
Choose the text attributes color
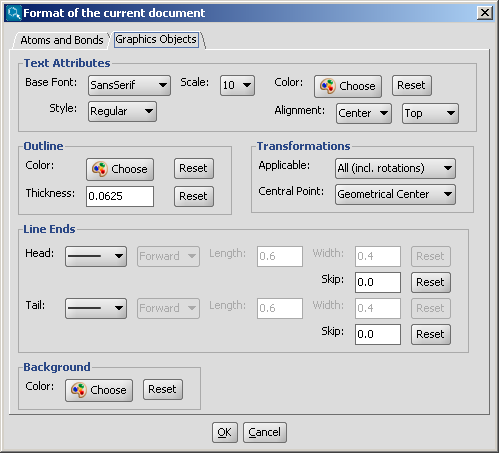pyautogui.click(x=348, y=86)
